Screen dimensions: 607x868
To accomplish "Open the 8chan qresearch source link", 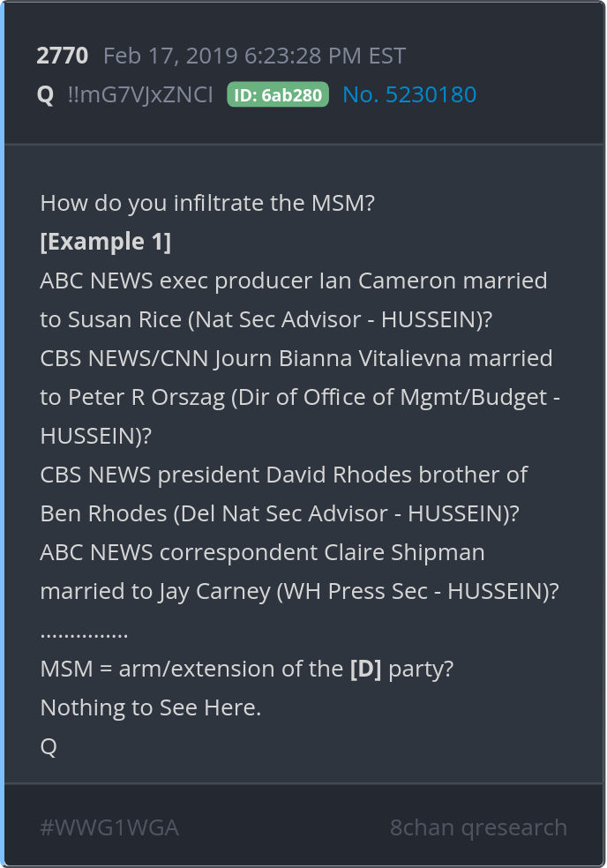I will click(x=478, y=827).
